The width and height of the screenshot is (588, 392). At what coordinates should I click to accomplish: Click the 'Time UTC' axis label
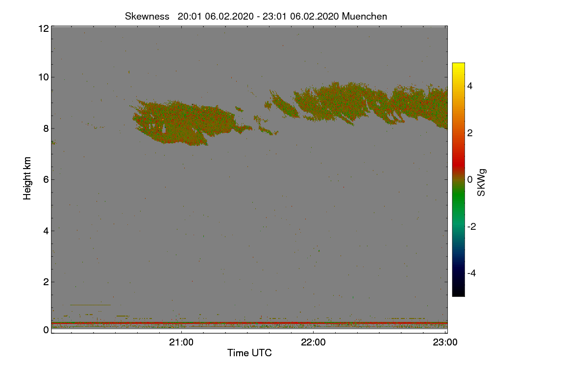(x=249, y=353)
